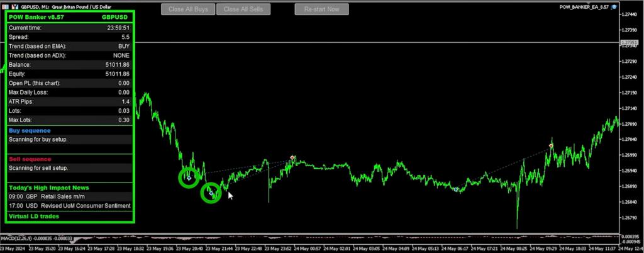Select the second green-circled buy marker

tap(211, 193)
